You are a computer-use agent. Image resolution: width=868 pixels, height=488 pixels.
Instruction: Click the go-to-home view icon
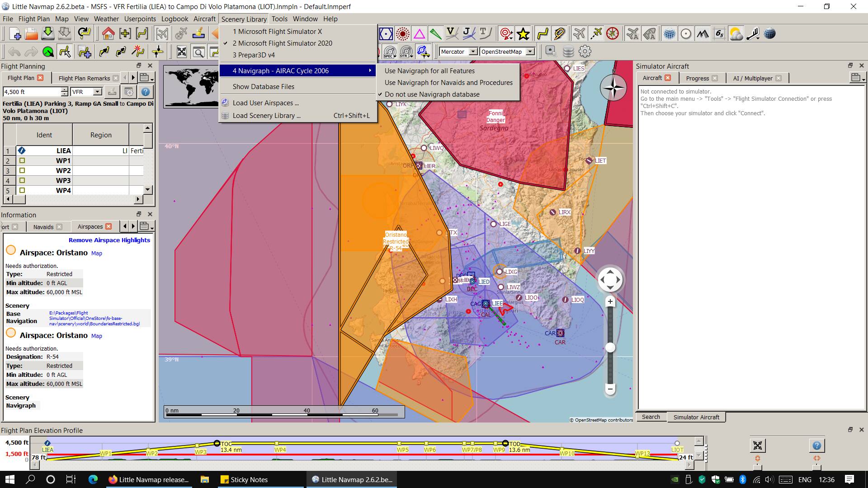pos(108,34)
